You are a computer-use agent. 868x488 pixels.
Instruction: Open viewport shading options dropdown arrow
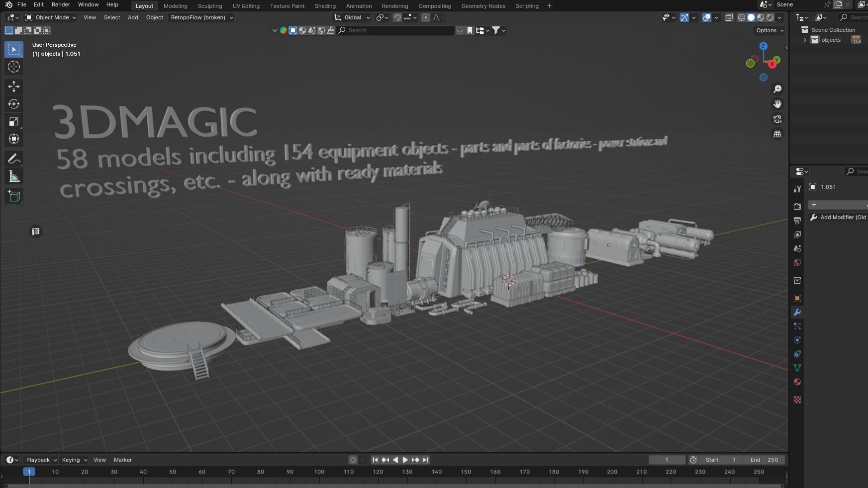(779, 17)
